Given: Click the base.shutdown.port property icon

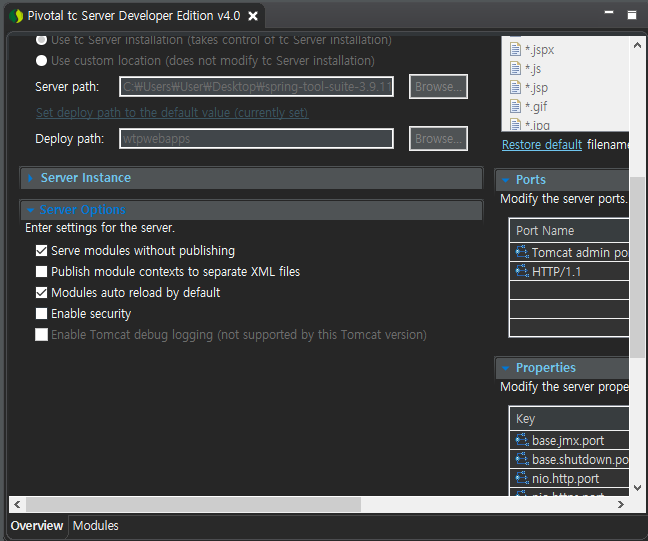Looking at the screenshot, I should tap(522, 459).
